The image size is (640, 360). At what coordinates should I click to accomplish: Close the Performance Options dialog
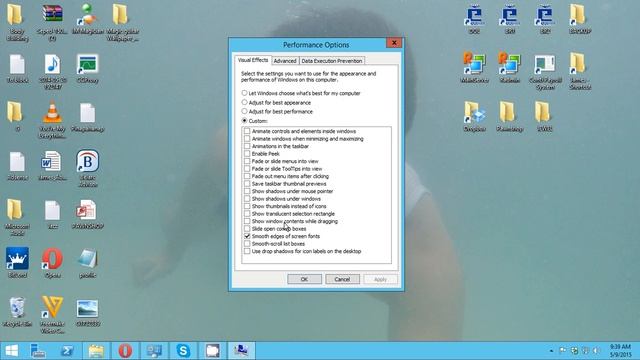[394, 42]
